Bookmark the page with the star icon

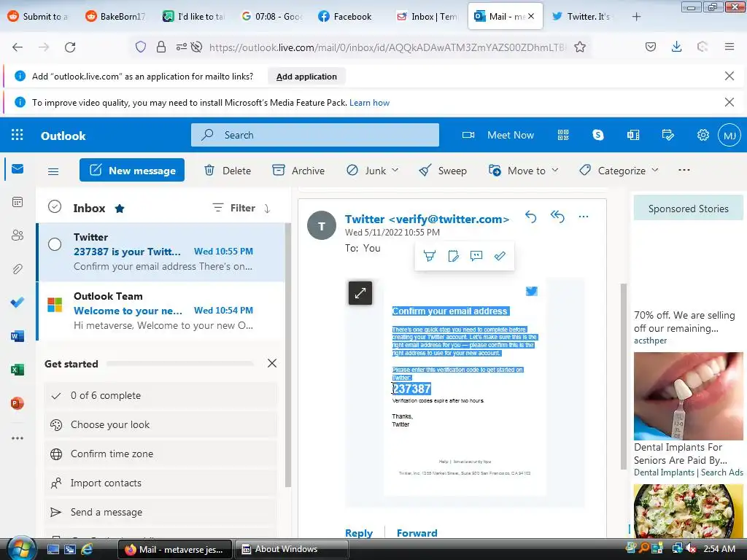pyautogui.click(x=580, y=47)
